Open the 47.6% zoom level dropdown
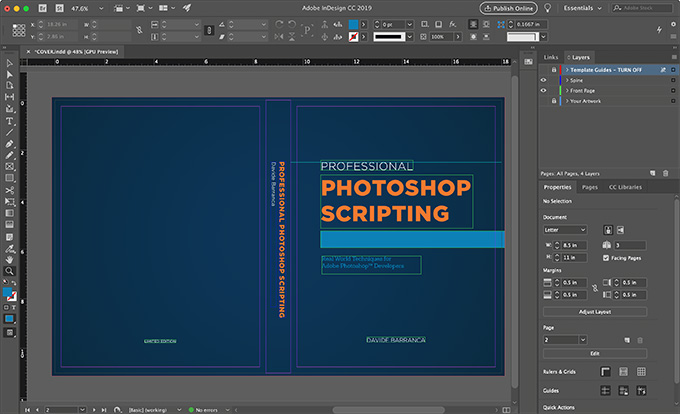680x414 pixels. coord(101,8)
